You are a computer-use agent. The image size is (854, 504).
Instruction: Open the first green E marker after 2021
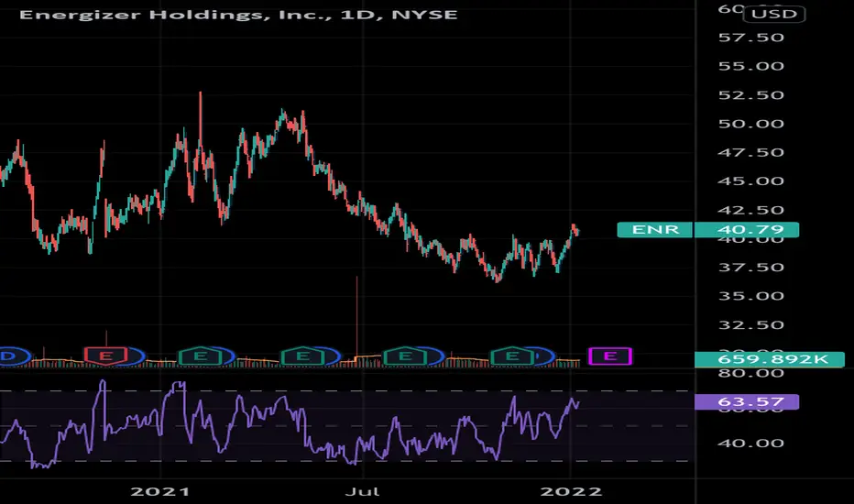pos(201,356)
